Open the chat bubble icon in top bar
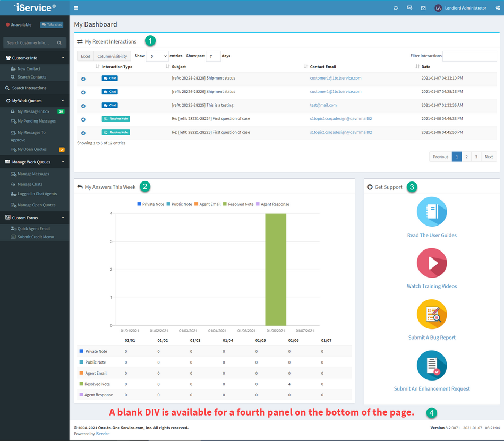 pos(396,8)
